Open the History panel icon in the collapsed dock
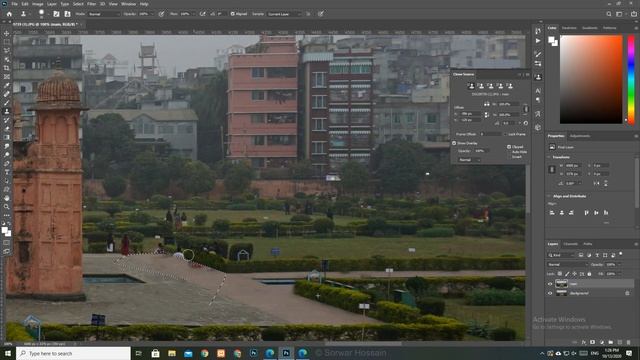Screen dimensions: 640x360 point(538,31)
